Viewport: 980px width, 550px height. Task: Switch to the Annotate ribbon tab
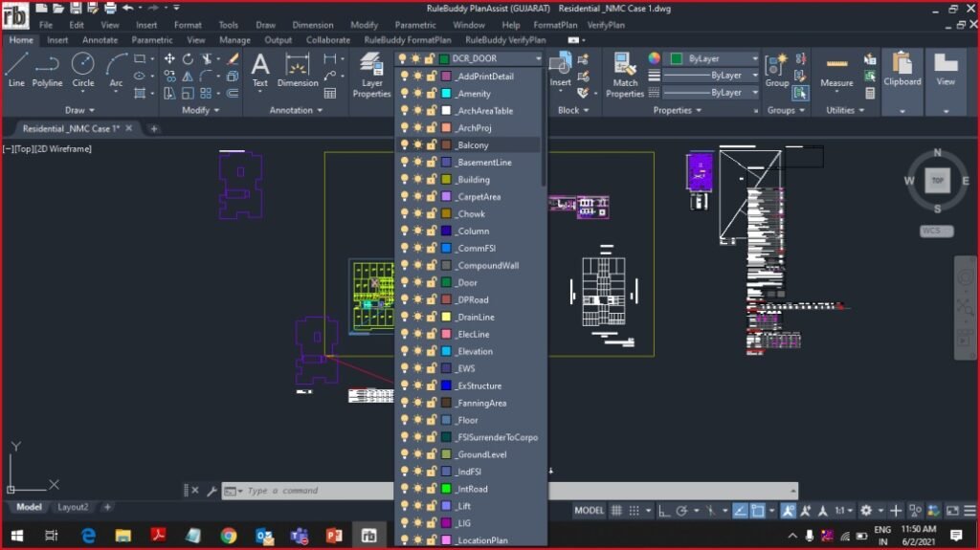100,40
